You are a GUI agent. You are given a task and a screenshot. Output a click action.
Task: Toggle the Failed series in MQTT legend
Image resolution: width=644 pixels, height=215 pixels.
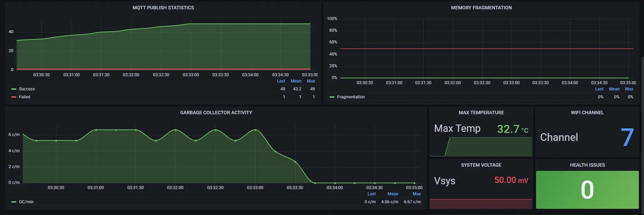pyautogui.click(x=25, y=97)
